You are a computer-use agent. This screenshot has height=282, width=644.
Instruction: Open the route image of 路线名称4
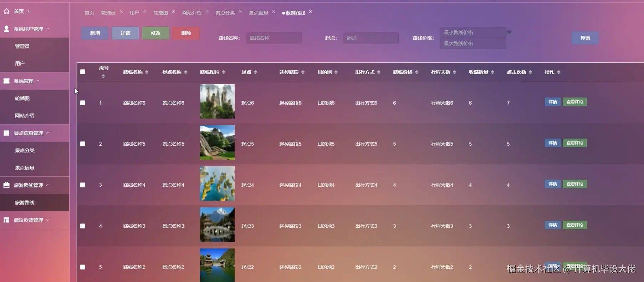click(217, 183)
